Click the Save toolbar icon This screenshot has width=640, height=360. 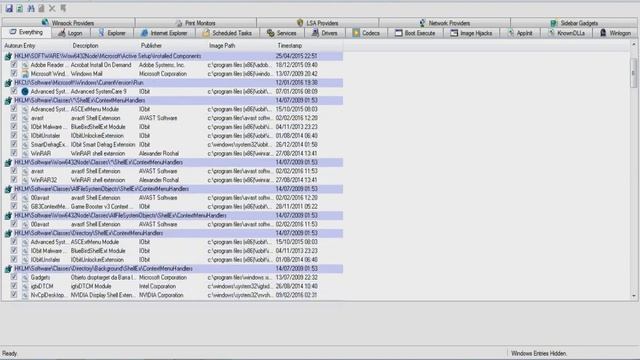pos(9,8)
